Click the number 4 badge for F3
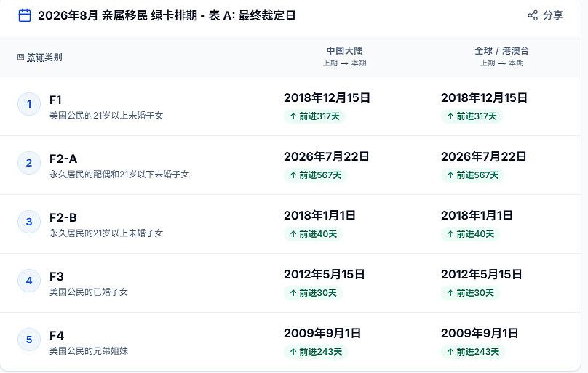588x373 pixels. pos(29,281)
